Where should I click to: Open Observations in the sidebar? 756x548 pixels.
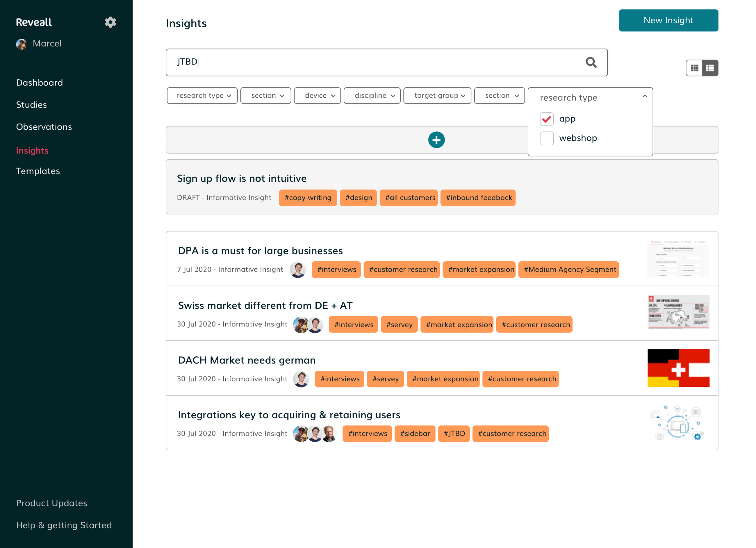point(44,127)
